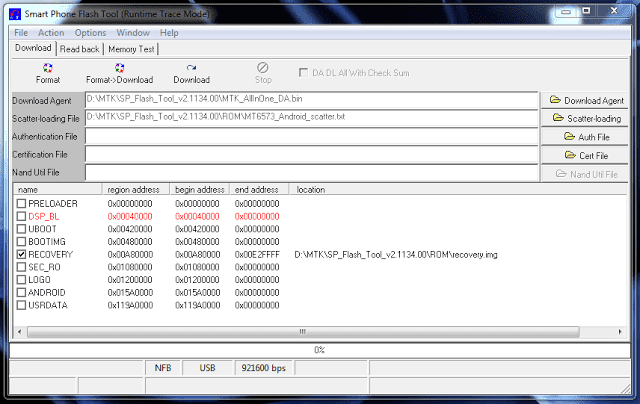
Task: Check the PRELOADER partition checkbox
Action: [22, 204]
